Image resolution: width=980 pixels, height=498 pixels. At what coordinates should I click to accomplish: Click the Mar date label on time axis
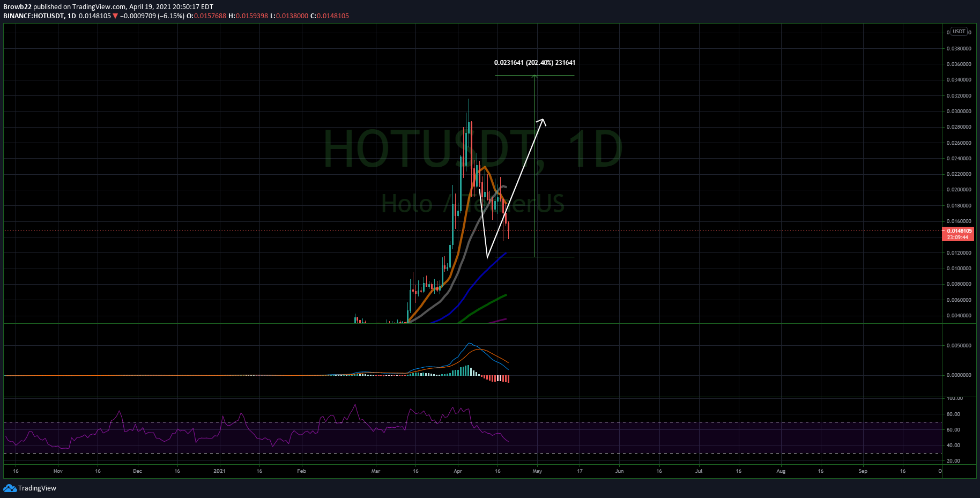(376, 471)
